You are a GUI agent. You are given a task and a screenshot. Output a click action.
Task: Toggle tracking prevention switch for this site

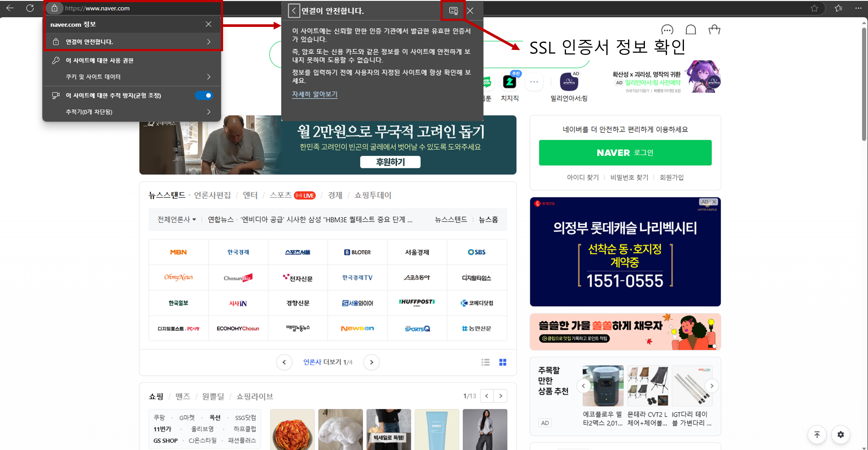[x=204, y=95]
